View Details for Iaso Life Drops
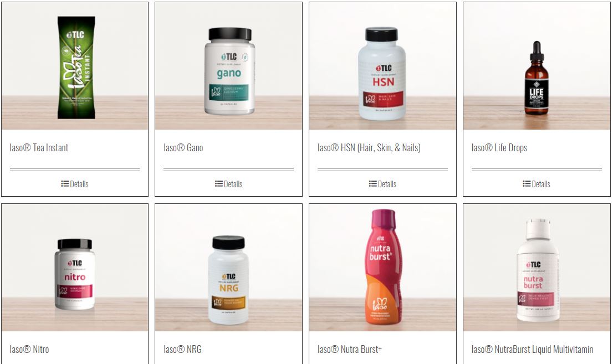The image size is (613, 364). (x=537, y=184)
